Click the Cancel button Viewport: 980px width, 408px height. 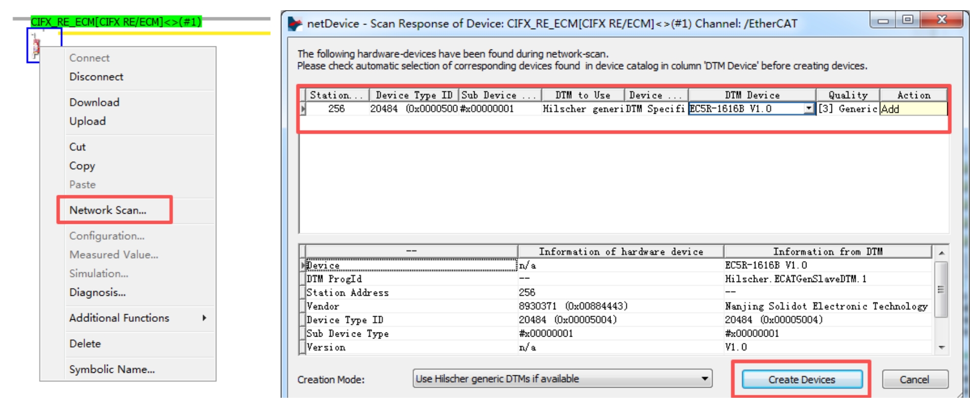point(915,379)
